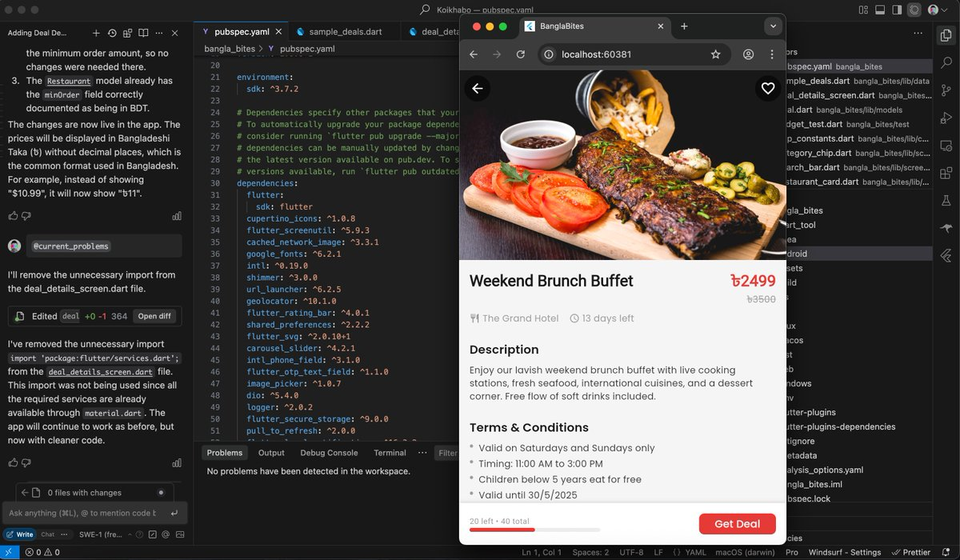Viewport: 960px width, 560px height.
Task: Open the Terminal panel tab
Action: [390, 453]
